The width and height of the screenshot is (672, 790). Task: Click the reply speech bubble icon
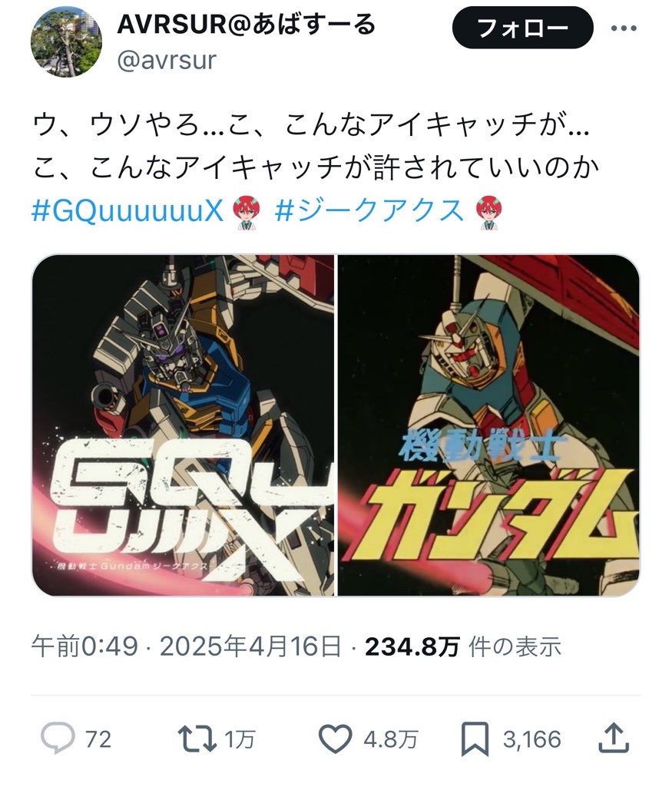click(x=58, y=739)
